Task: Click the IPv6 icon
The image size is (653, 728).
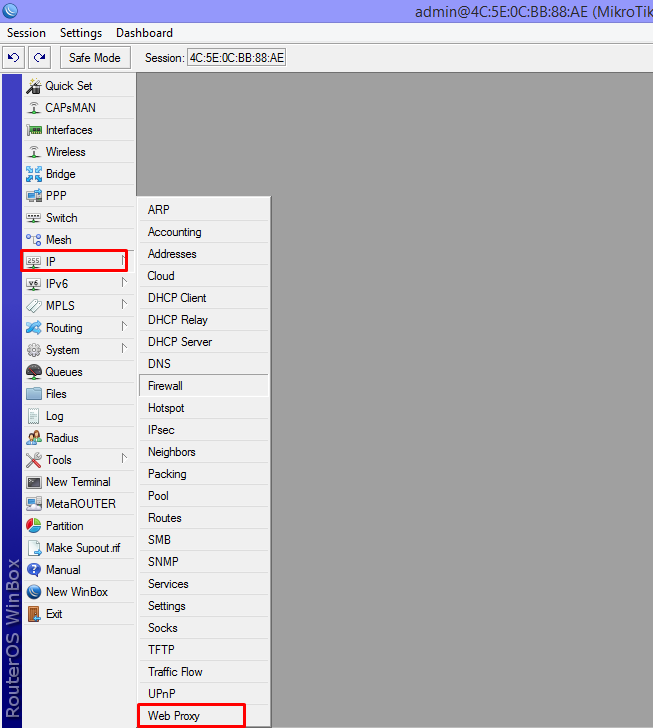Action: [33, 284]
